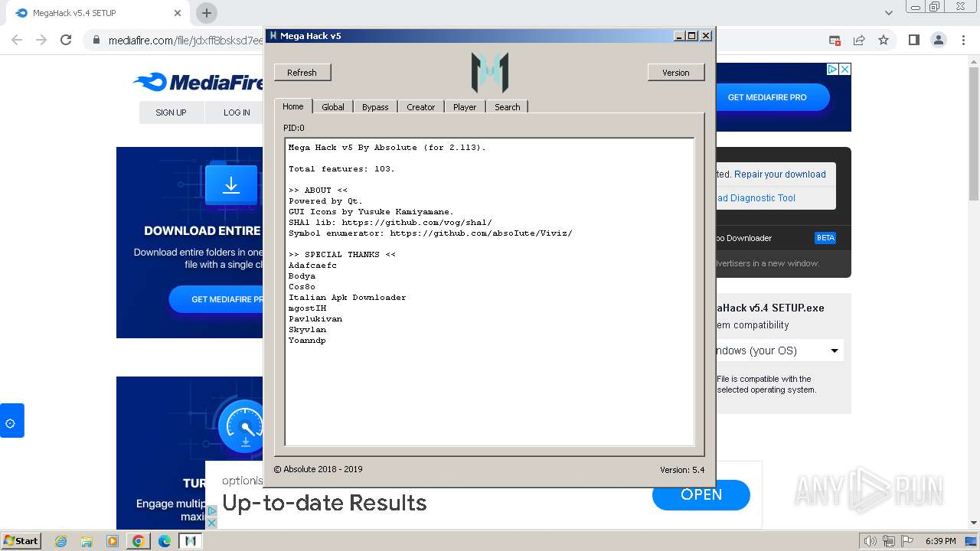
Task: Click the 'PID:0' label
Action: (x=293, y=128)
